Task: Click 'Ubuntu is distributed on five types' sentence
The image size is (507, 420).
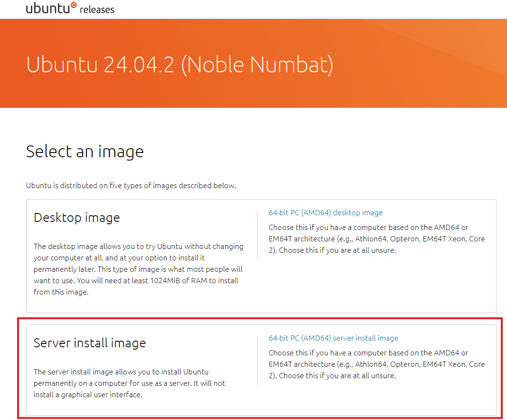Action: tap(131, 186)
